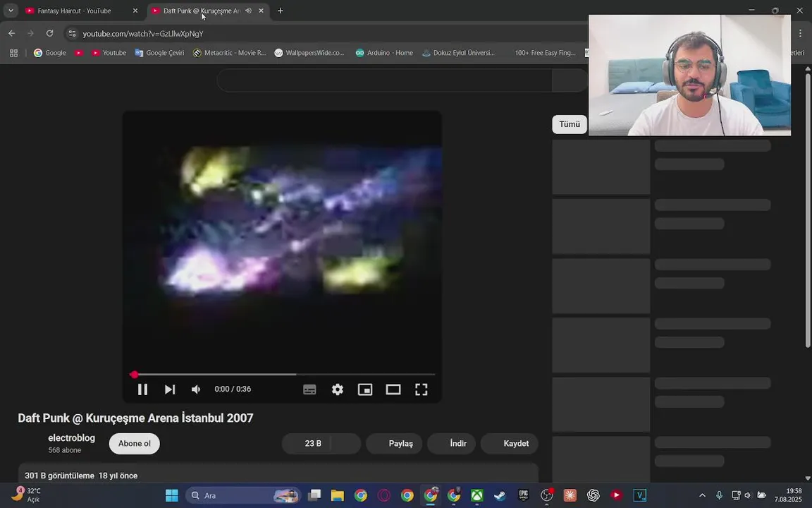Screen dimensions: 812x508
Task: Open the Google Çeviri bookmark
Action: coord(159,53)
